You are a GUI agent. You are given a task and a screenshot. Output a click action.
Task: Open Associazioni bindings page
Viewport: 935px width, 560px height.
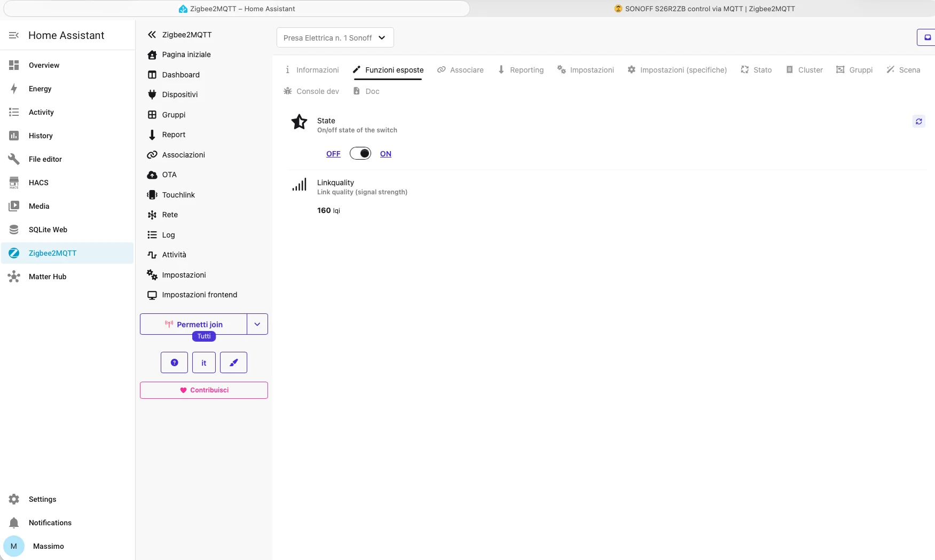tap(183, 155)
